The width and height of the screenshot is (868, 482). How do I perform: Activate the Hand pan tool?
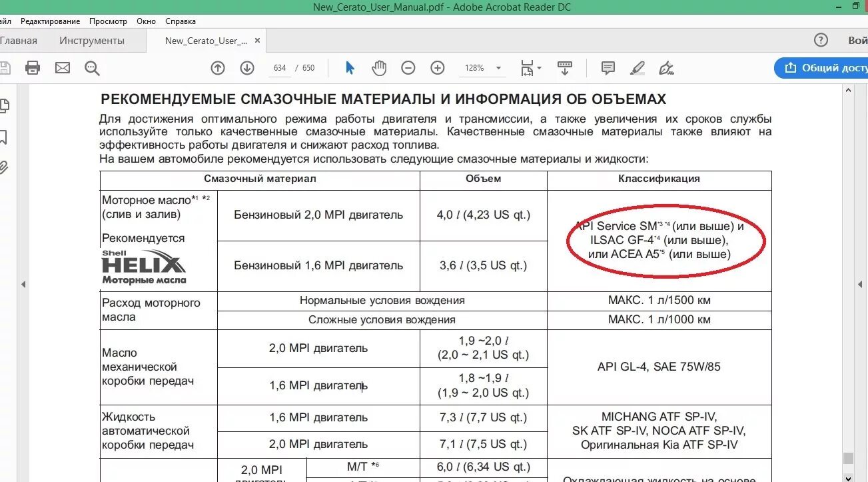pyautogui.click(x=379, y=67)
